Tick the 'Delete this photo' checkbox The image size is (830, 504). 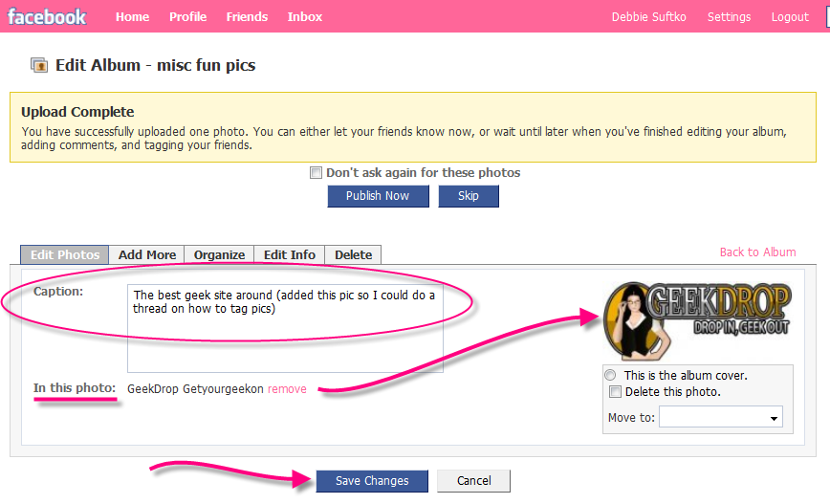click(x=616, y=392)
